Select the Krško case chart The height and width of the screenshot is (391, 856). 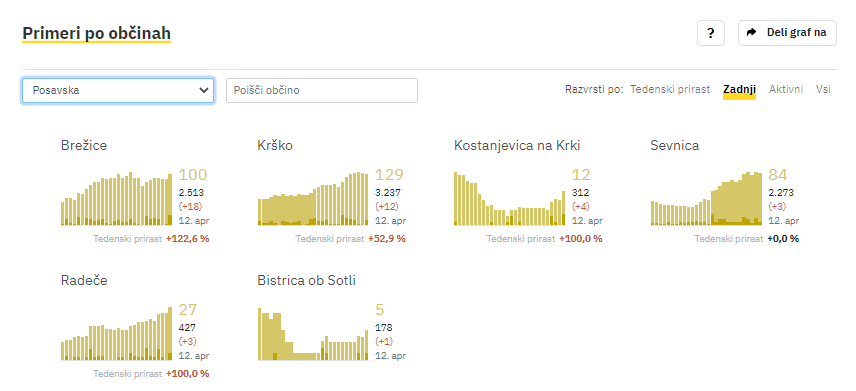[x=313, y=199]
